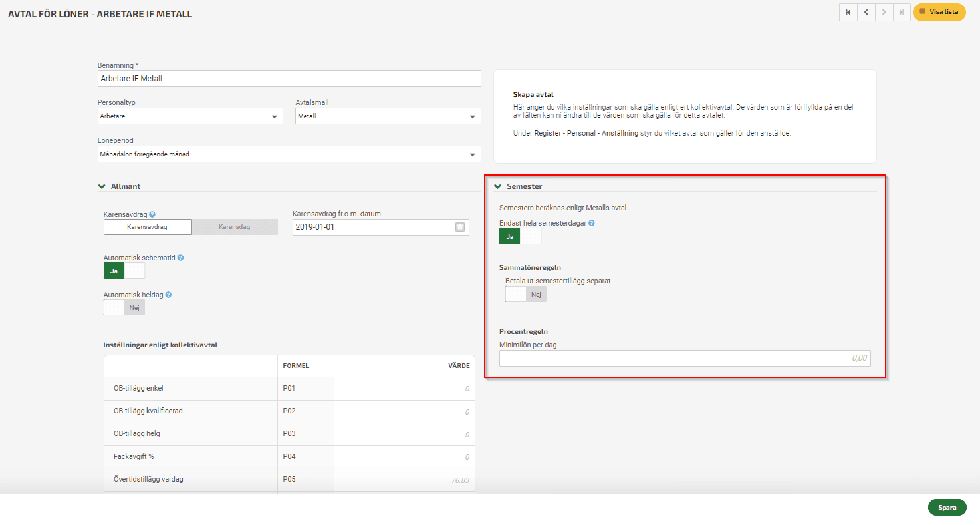Viewport: 980px width, 525px height.
Task: Click the Spara button
Action: pos(947,508)
